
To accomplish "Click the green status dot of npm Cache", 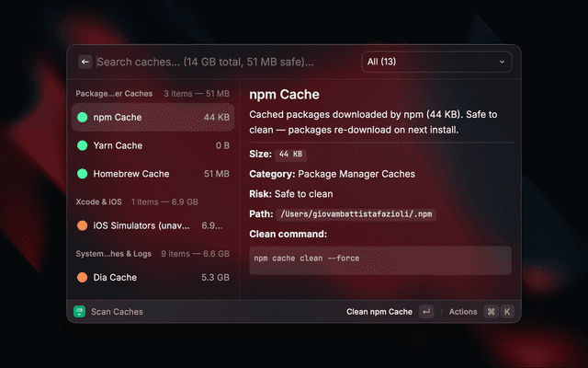I will point(82,117).
